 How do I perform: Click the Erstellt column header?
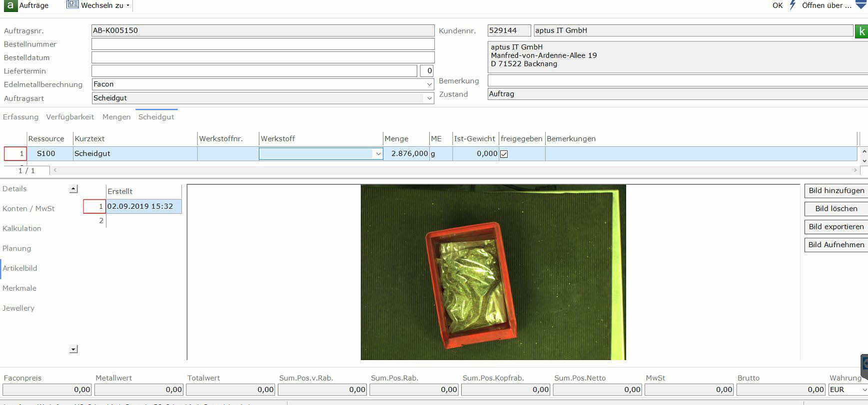coord(144,191)
